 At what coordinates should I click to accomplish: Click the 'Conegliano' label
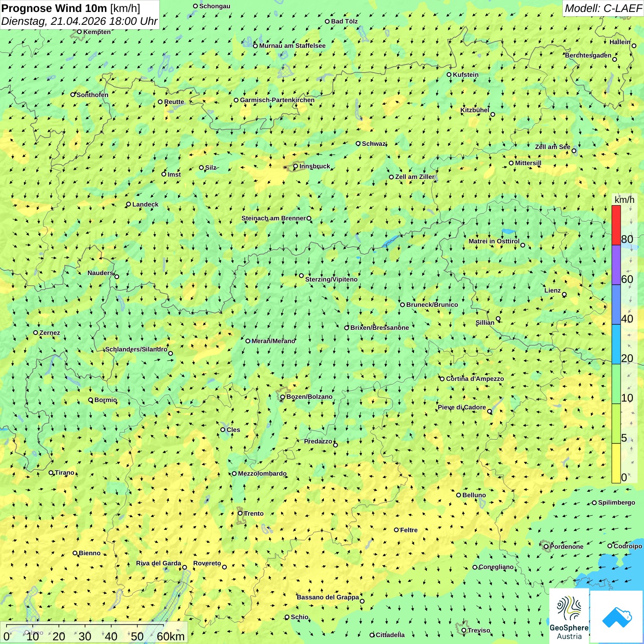[496, 567]
